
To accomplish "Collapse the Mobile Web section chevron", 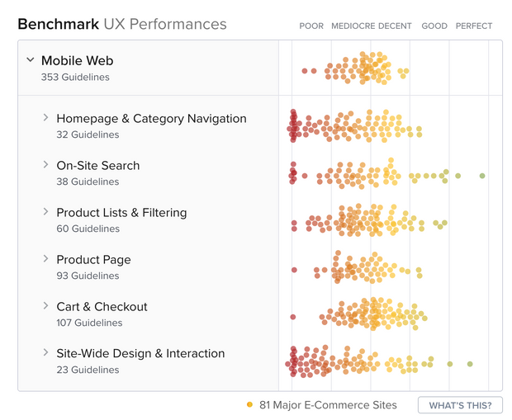I will point(31,60).
